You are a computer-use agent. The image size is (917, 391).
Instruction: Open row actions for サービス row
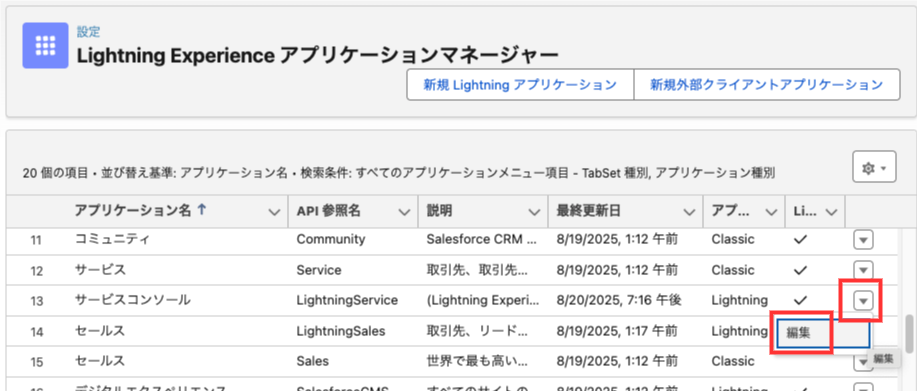coord(863,270)
